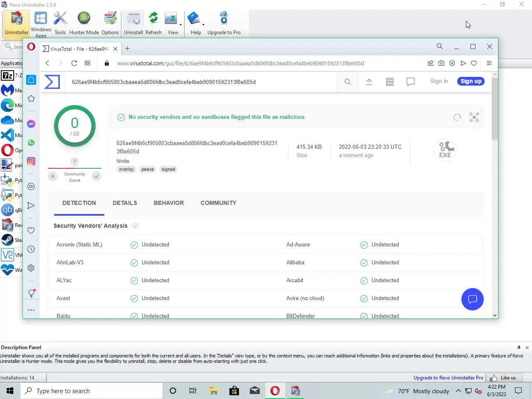Open similar files graph icon
The image size is (532, 399).
(x=474, y=117)
